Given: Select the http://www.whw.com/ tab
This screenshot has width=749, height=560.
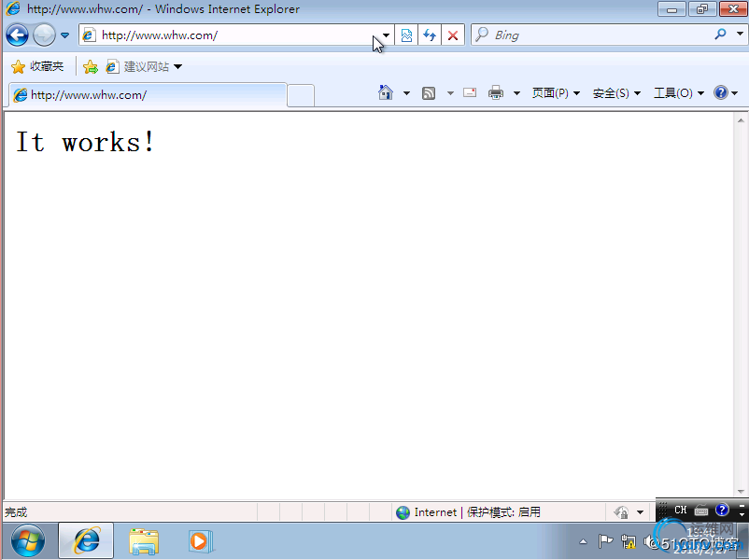Looking at the screenshot, I should coord(148,95).
